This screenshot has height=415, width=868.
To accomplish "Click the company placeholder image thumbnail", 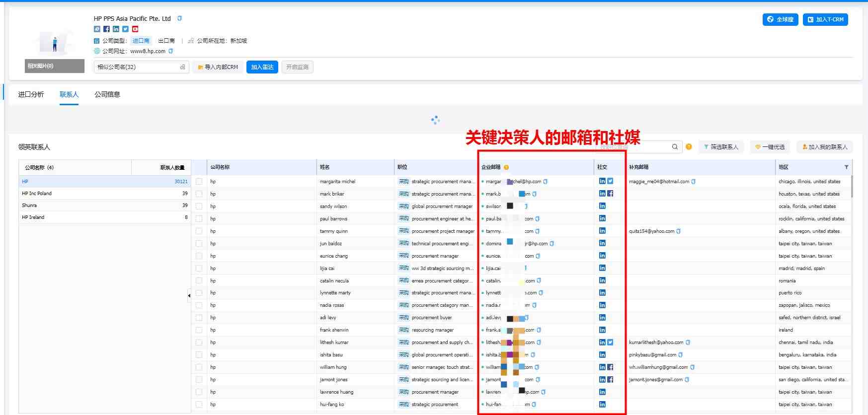I will tap(55, 42).
